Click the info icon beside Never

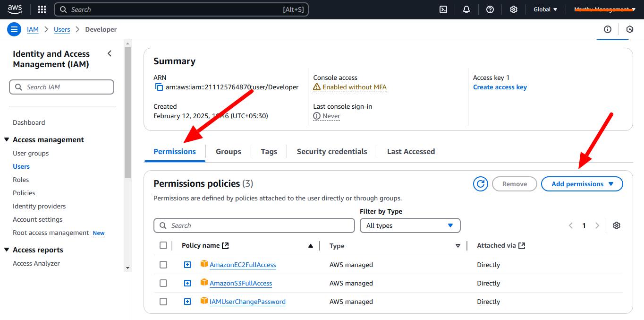317,116
